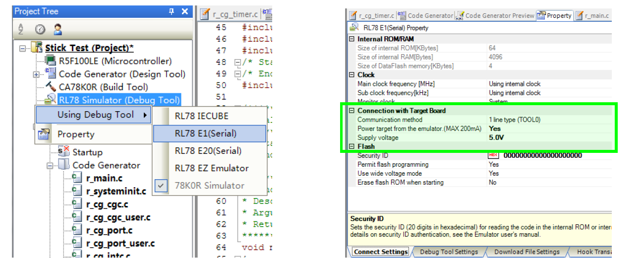Click the Code Generator (Design Tool) icon
The height and width of the screenshot is (271, 644).
pyautogui.click(x=51, y=73)
